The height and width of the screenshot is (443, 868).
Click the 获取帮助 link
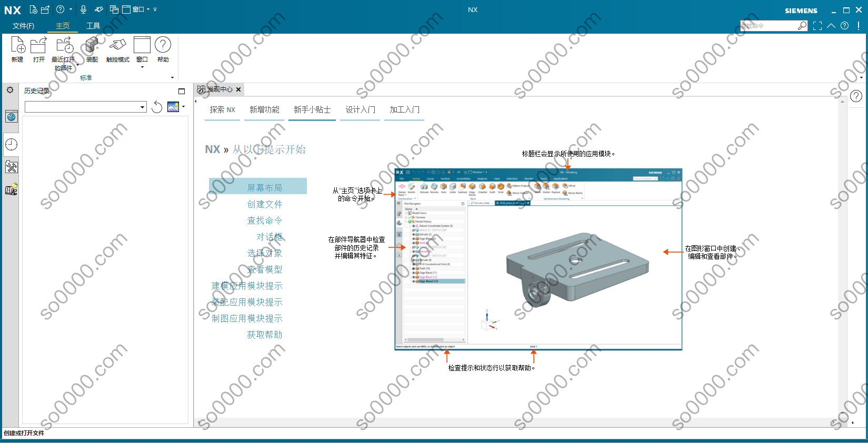tap(265, 335)
